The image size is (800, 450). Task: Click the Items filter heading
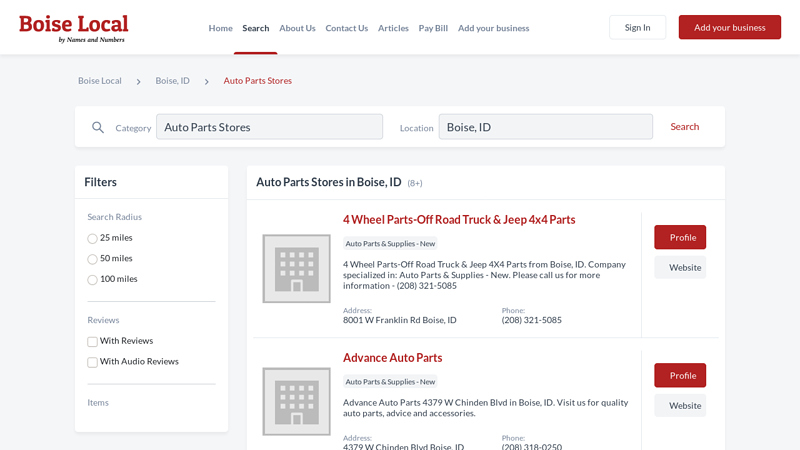pyautogui.click(x=98, y=403)
